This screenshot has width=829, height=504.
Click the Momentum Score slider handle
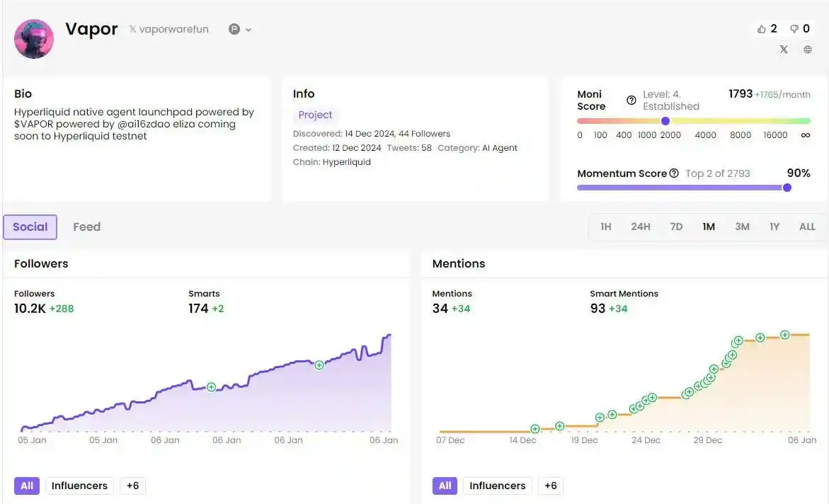787,188
